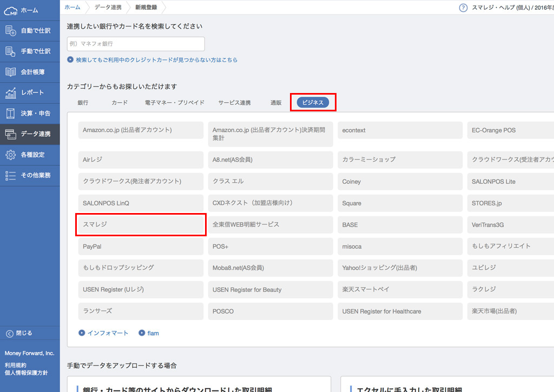The width and height of the screenshot is (554, 392).
Task: Select the Airレジ service
Action: pyautogui.click(x=141, y=160)
